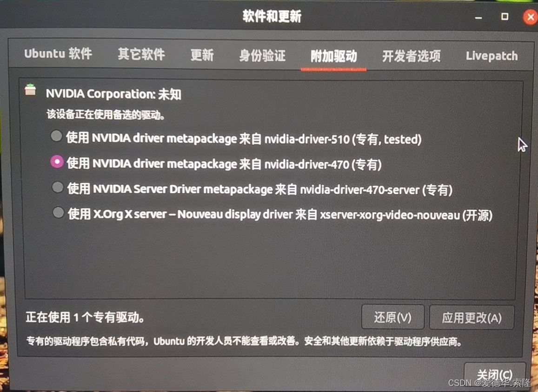Switch to the 开发者选项 tab
This screenshot has height=392, width=538.
coord(412,56)
